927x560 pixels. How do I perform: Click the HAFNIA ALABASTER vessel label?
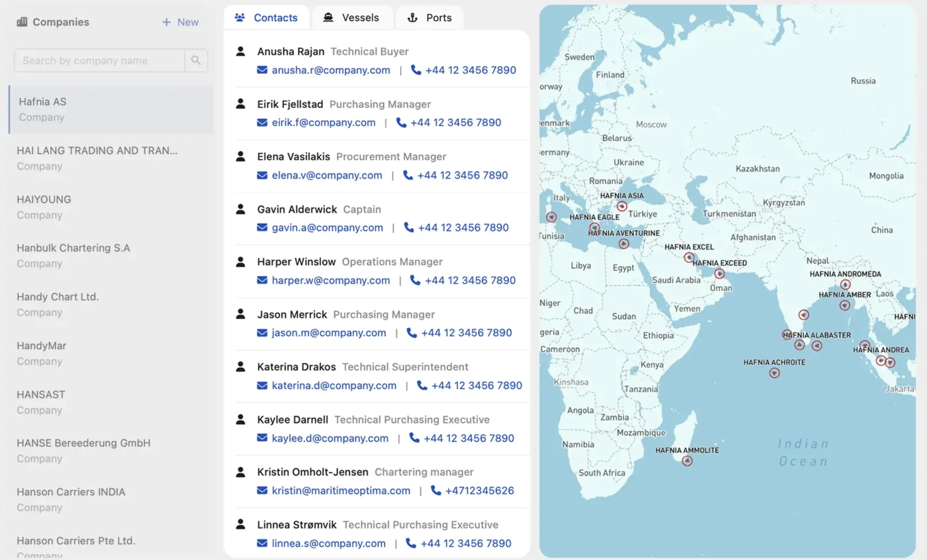click(817, 335)
